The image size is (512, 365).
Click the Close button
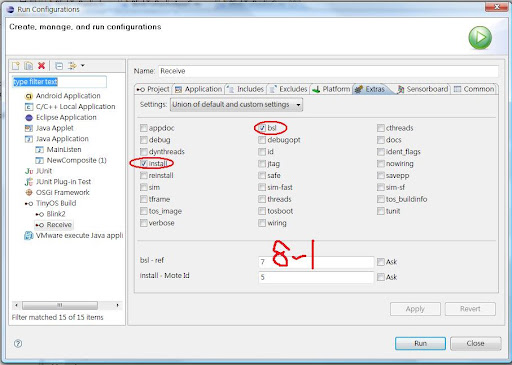tap(476, 343)
